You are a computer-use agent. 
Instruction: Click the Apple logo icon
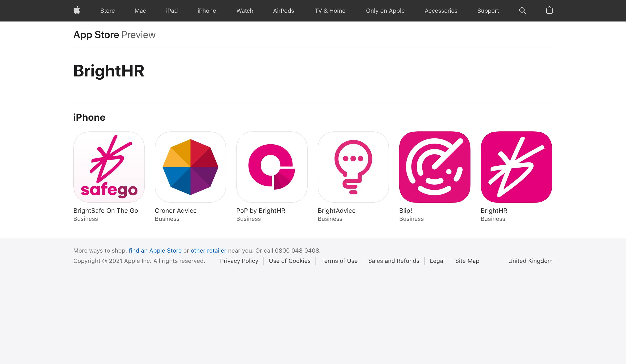pyautogui.click(x=77, y=11)
